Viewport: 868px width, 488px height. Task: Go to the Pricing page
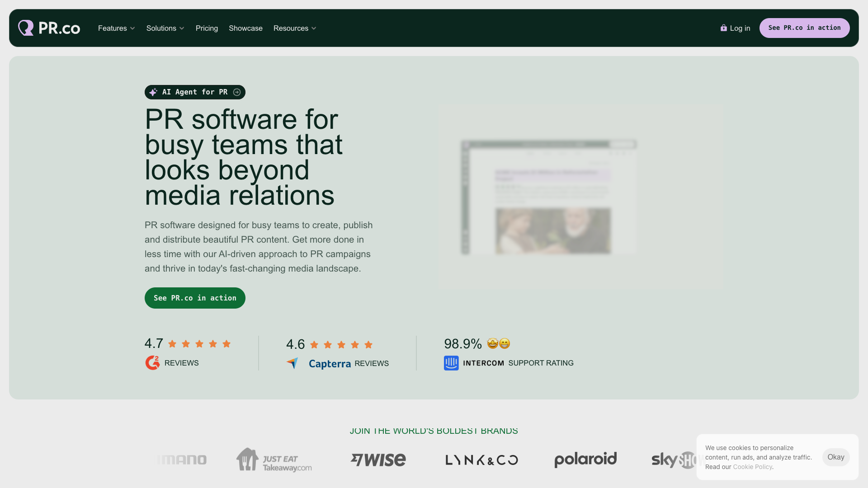tap(207, 28)
